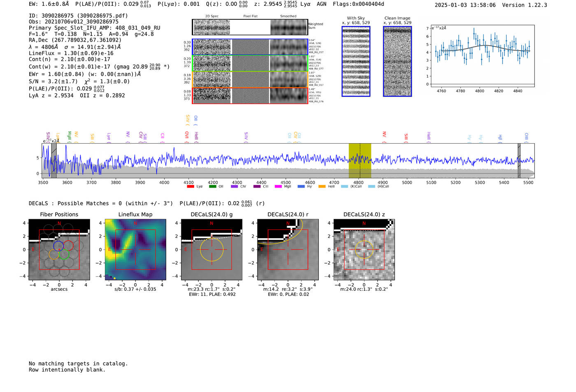Image resolution: width=576 pixels, height=392 pixels.
Task: Click the green fiber circle in Fiber Positions
Action: [64, 254]
